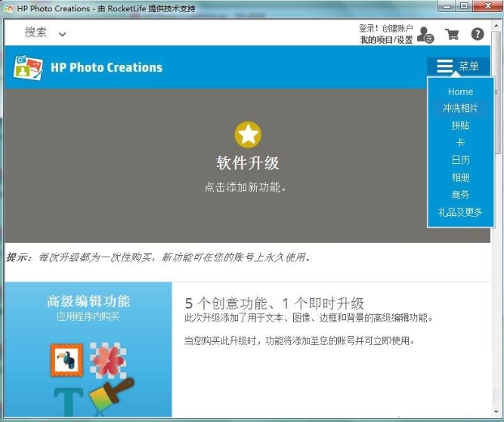Click the 提示 tip text line
The image size is (504, 422).
tap(159, 257)
